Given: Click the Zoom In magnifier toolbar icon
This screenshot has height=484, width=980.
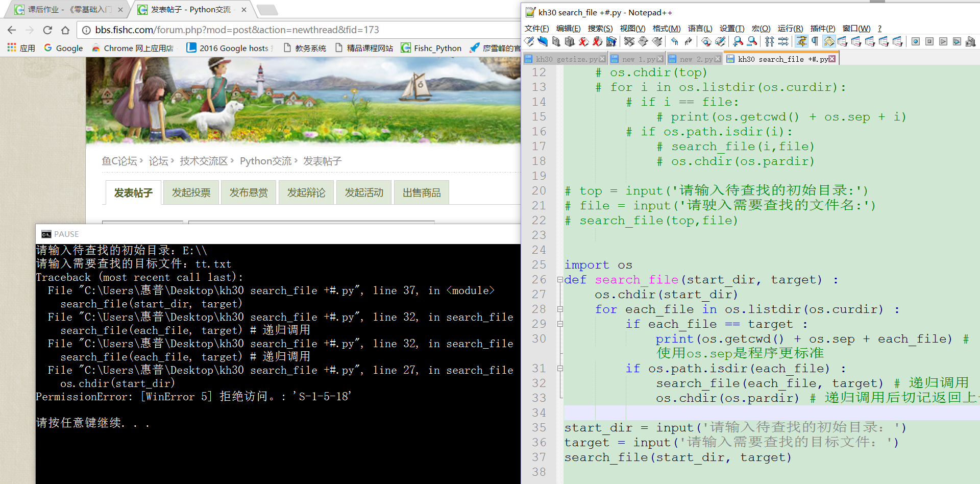Looking at the screenshot, I should [738, 42].
